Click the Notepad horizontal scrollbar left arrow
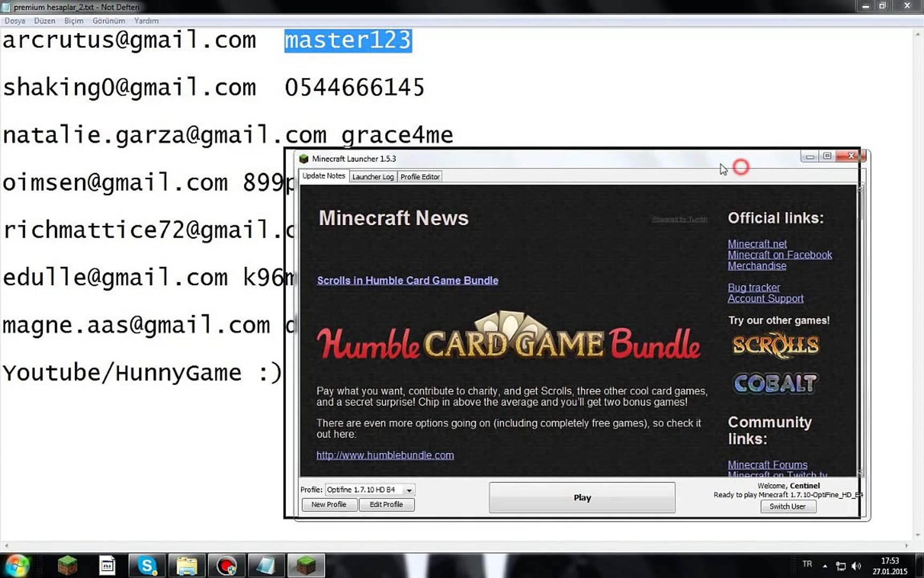 pyautogui.click(x=6, y=546)
